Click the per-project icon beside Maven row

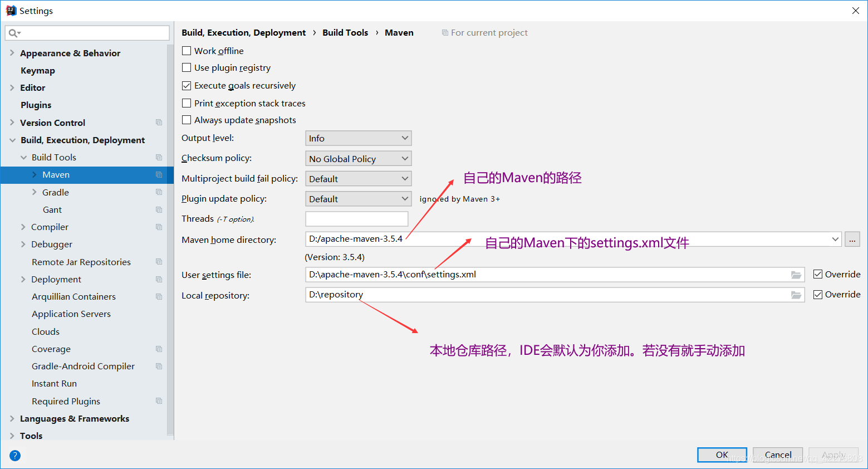[159, 175]
